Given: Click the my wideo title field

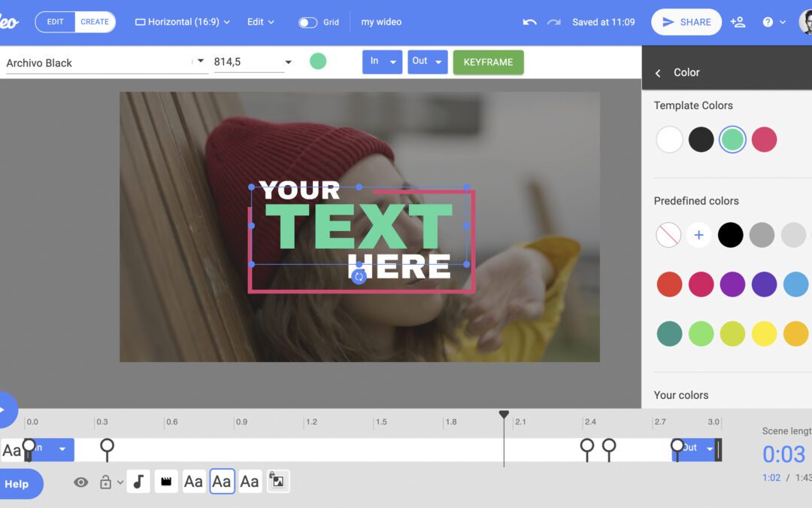Looking at the screenshot, I should click(381, 22).
